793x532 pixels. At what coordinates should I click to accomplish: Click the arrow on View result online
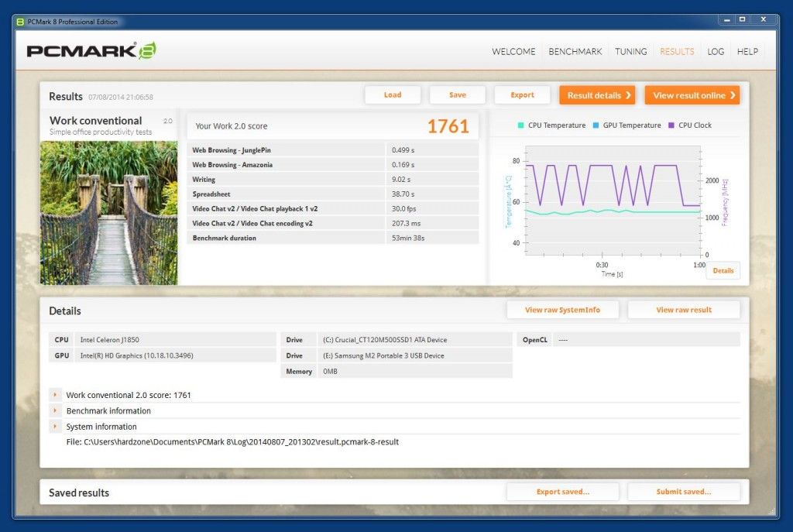click(x=733, y=95)
